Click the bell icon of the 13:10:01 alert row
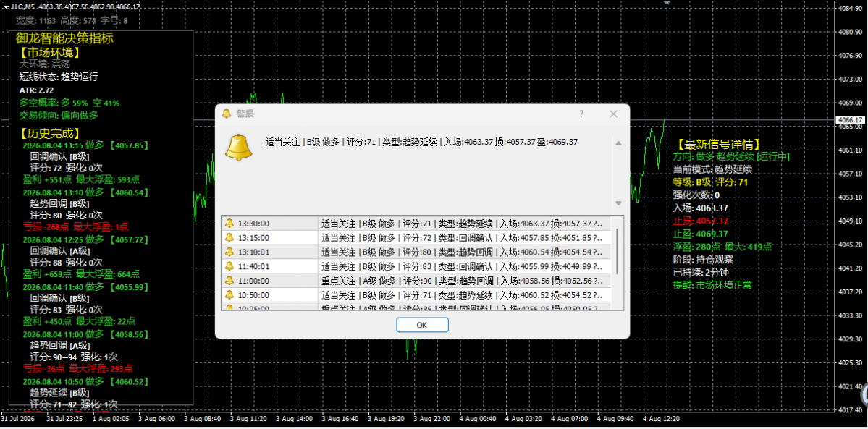Viewport: 868px width, 429px height. (x=229, y=252)
